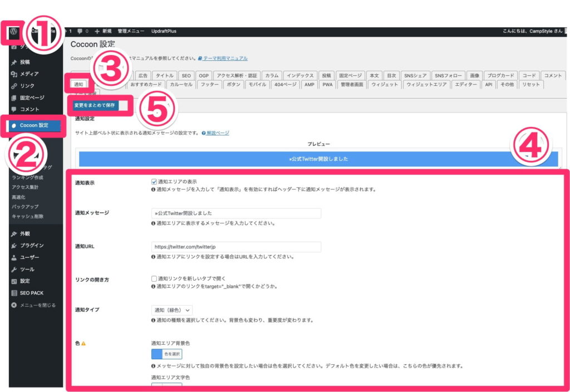Screen dimensions: 570x392
Task: Open the インデックス tab
Action: pyautogui.click(x=300, y=76)
